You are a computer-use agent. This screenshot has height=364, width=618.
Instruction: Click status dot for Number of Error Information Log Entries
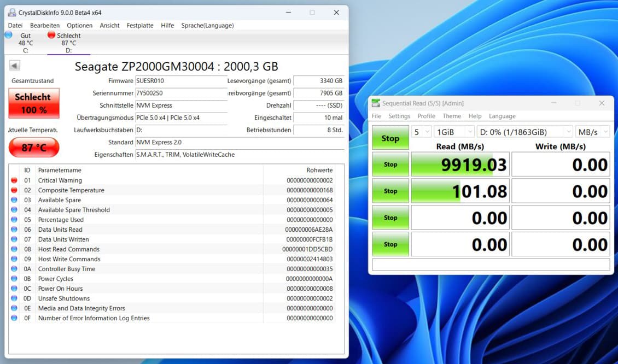click(x=14, y=318)
